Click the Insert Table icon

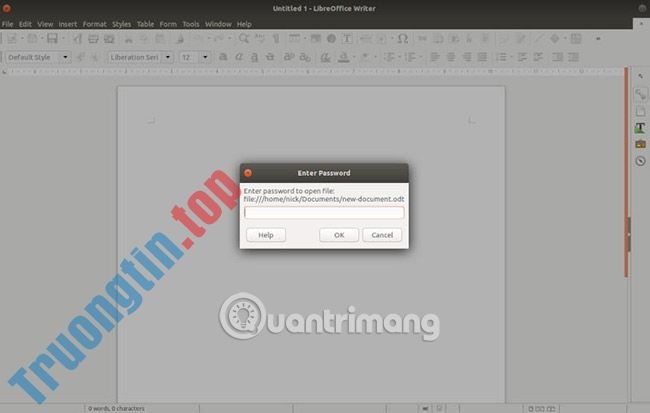294,39
